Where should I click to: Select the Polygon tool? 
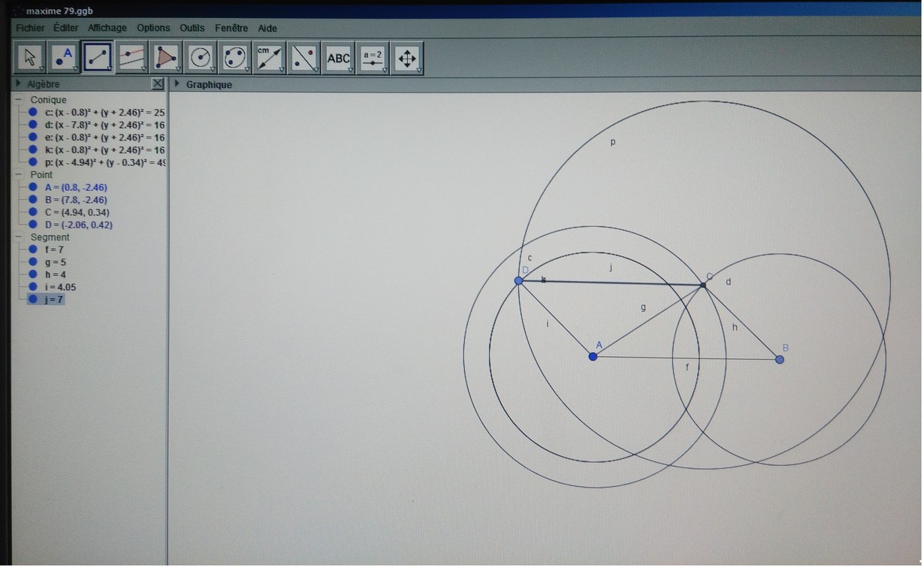(166, 58)
